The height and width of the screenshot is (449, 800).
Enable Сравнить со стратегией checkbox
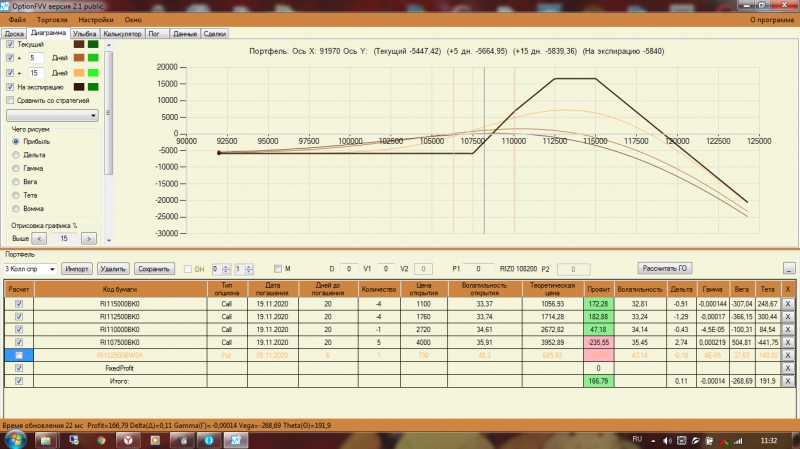pyautogui.click(x=10, y=100)
